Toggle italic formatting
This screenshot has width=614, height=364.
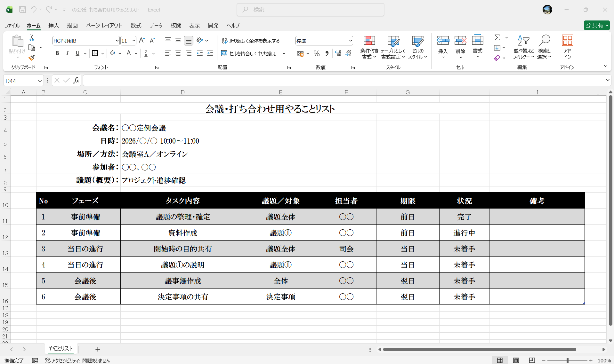tap(67, 53)
